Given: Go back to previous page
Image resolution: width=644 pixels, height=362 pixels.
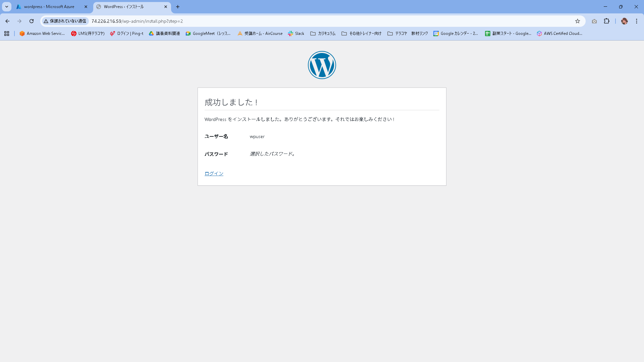Looking at the screenshot, I should 7,21.
